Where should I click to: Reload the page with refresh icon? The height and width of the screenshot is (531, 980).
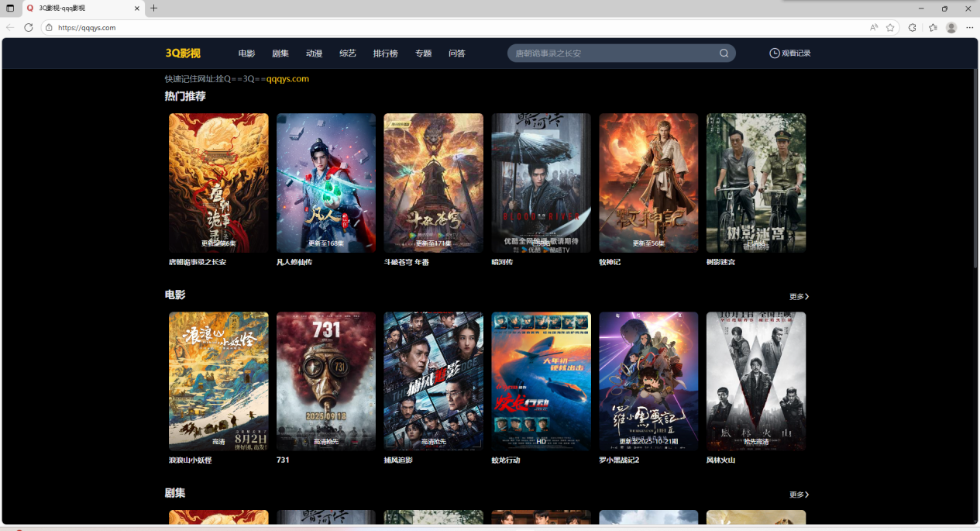[29, 27]
